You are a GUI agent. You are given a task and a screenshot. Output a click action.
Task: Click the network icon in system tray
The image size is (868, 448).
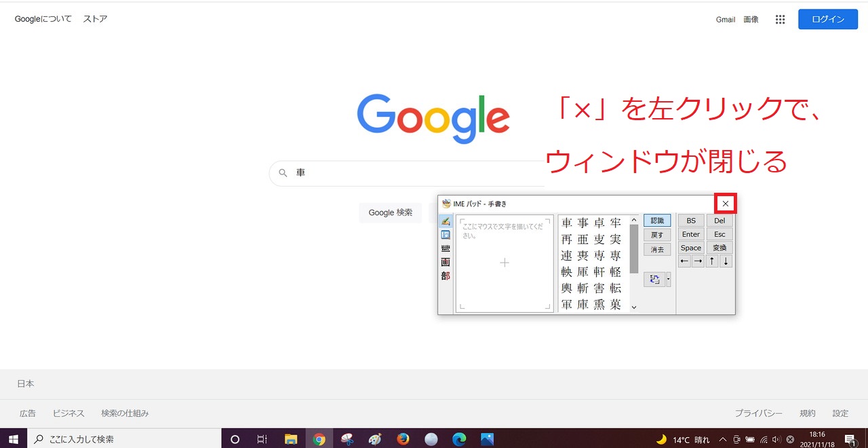[x=764, y=439]
